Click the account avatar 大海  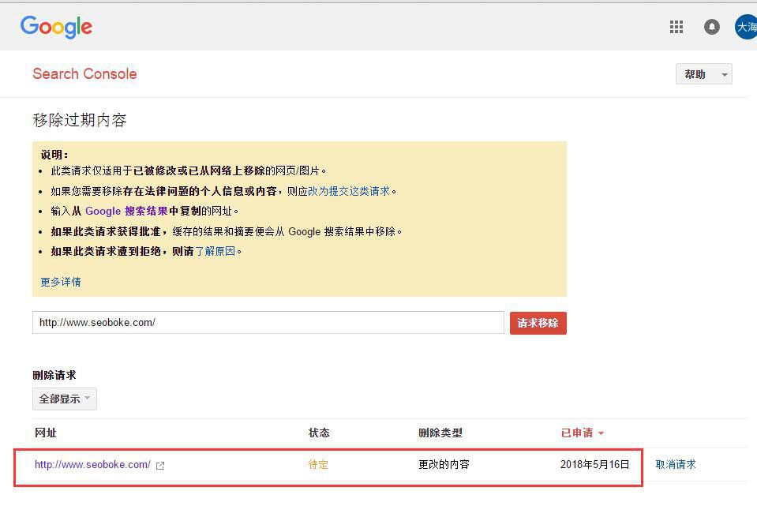746,27
